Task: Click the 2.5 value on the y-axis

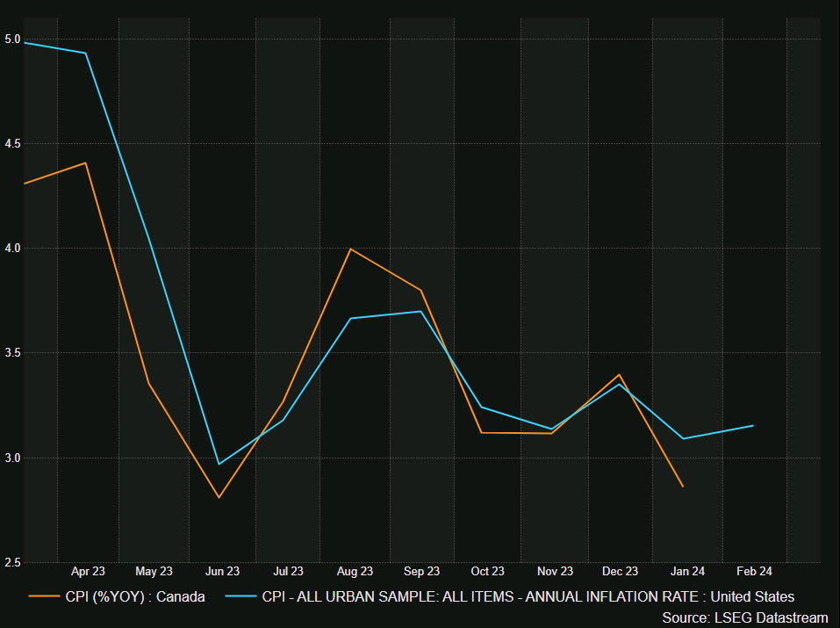Action: [14, 560]
